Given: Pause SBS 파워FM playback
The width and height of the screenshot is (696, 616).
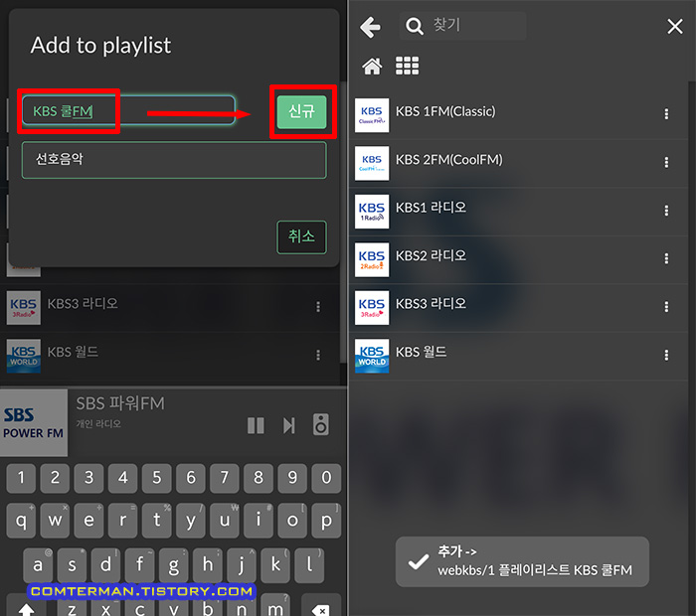Looking at the screenshot, I should coord(256,426).
